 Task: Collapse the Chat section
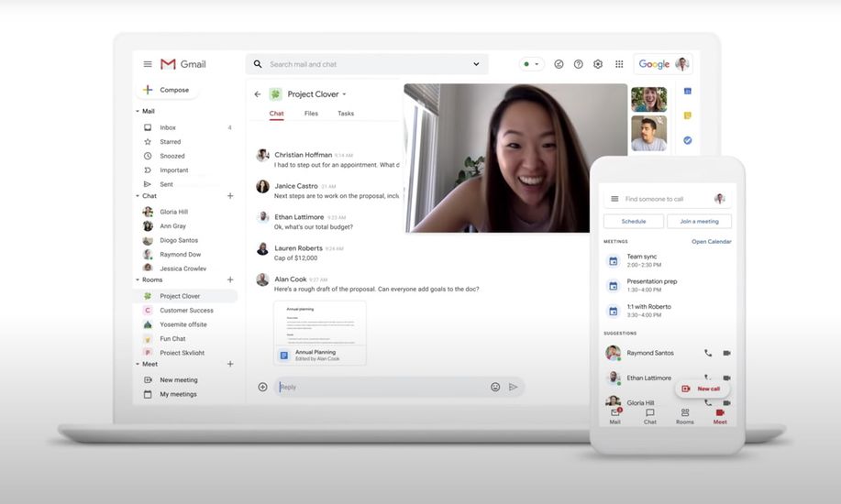point(138,196)
